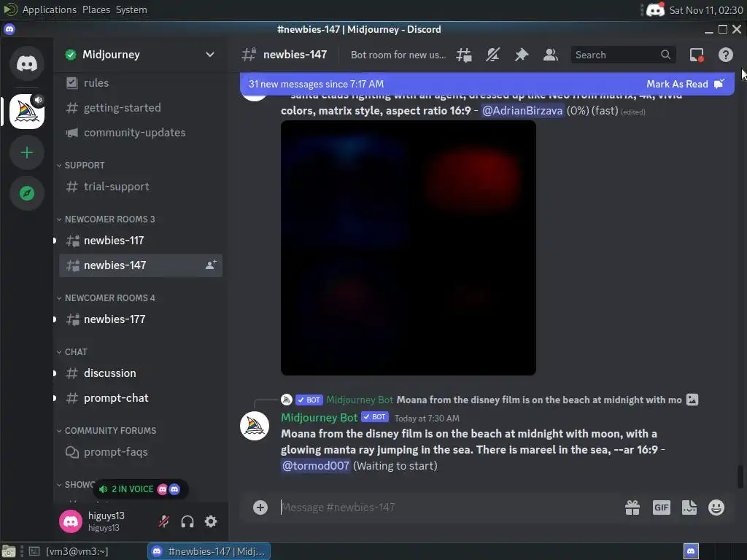Viewport: 747px width, 560px height.
Task: Click the chat scrollbar thumb
Action: point(740,477)
